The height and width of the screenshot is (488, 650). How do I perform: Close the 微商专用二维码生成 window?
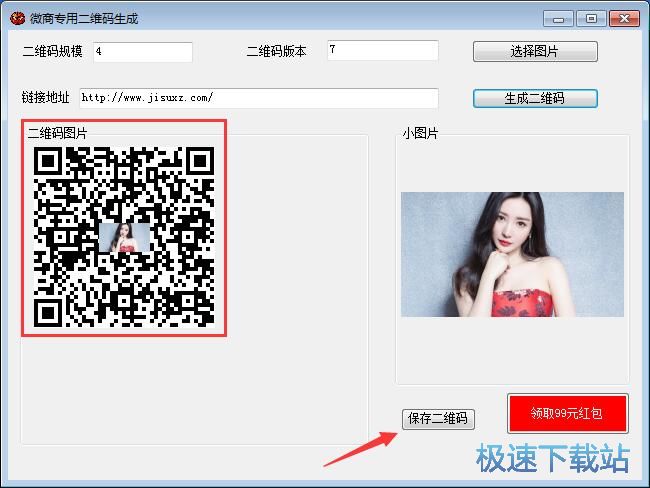(624, 18)
